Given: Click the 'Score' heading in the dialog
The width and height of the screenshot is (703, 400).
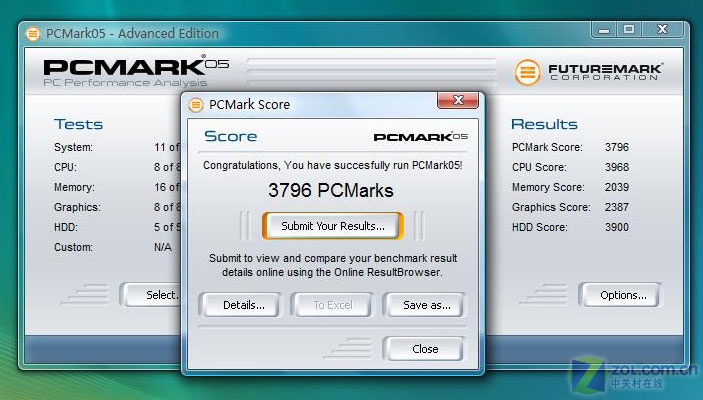Looking at the screenshot, I should click(x=230, y=136).
